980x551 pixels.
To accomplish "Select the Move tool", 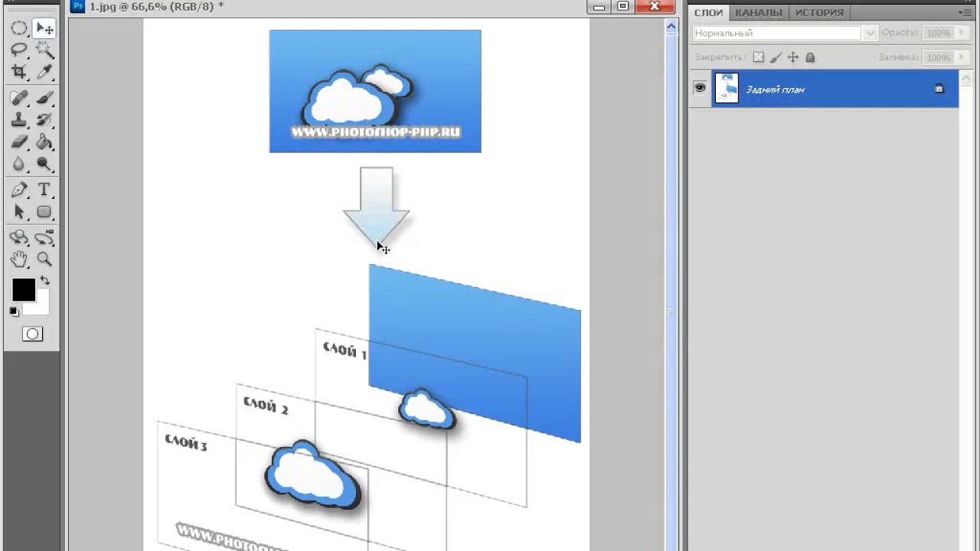I will click(44, 29).
